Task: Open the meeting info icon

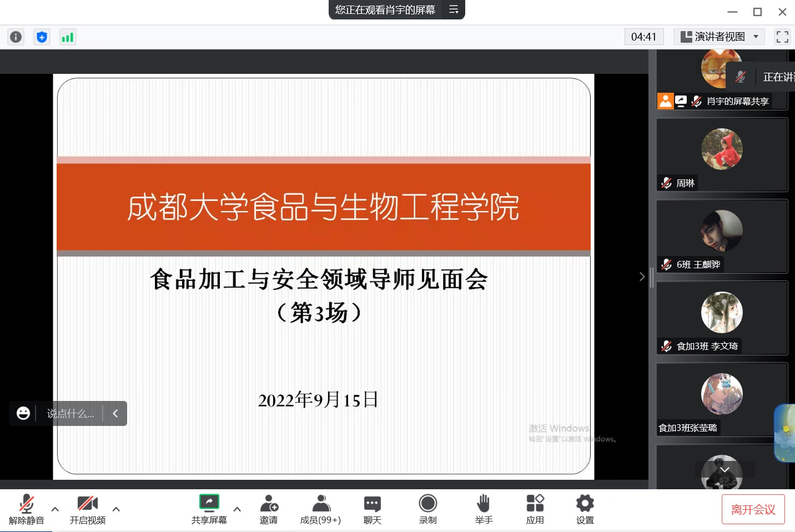Action: (16, 37)
